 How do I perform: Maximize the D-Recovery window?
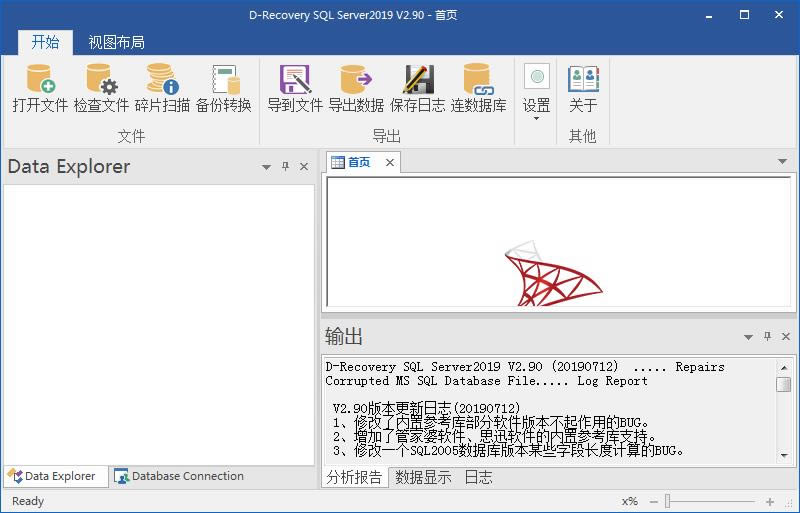coord(744,15)
